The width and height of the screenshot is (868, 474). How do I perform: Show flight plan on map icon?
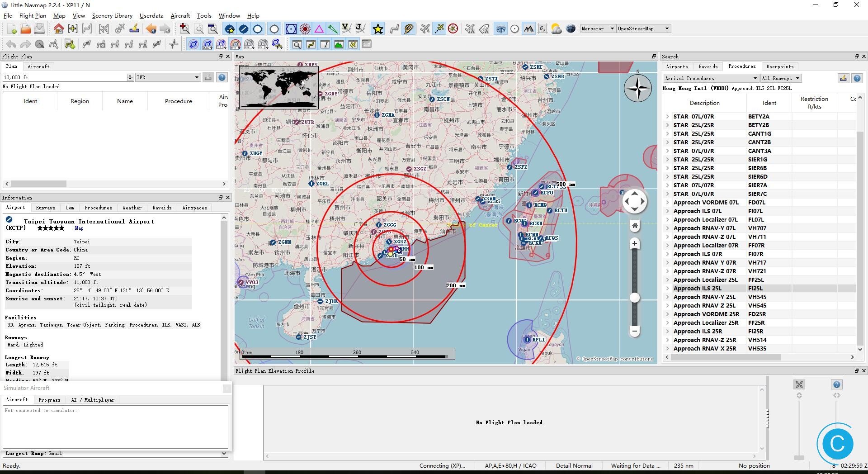click(x=394, y=29)
